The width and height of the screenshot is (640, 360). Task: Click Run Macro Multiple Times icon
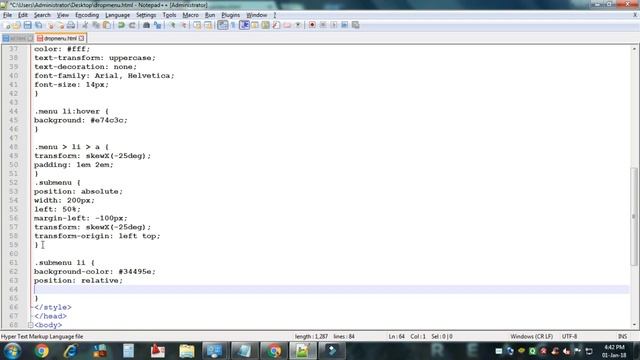[x=344, y=25]
